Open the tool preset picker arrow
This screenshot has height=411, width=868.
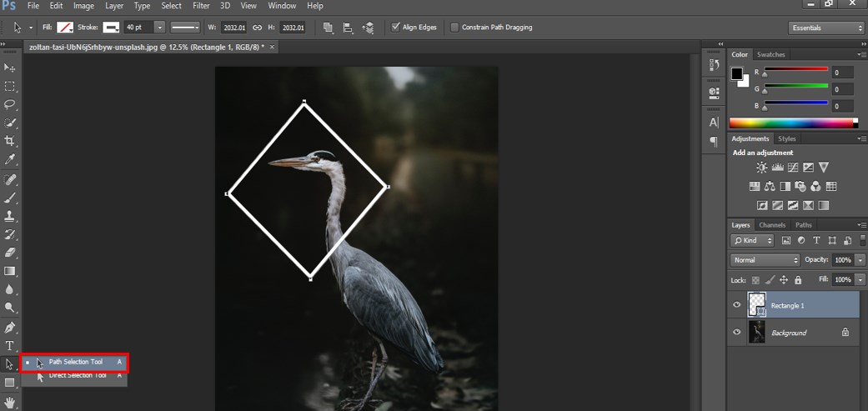[31, 28]
